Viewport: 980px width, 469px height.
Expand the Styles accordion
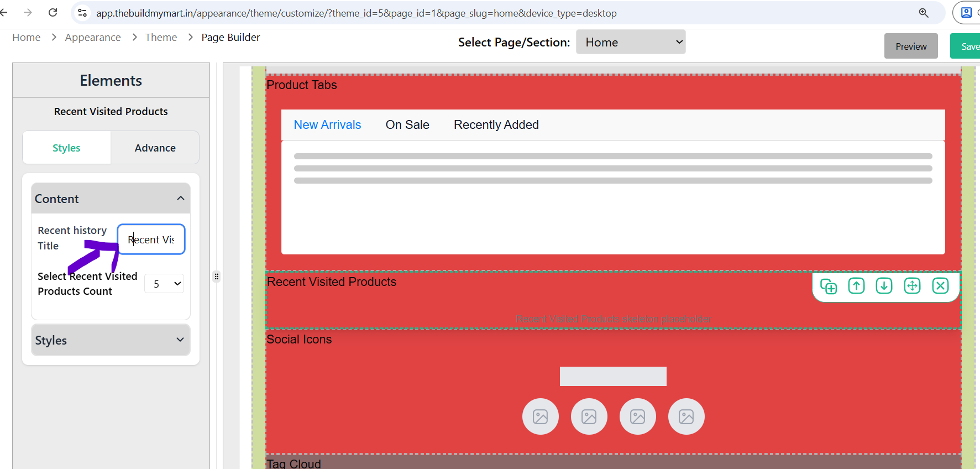(111, 340)
